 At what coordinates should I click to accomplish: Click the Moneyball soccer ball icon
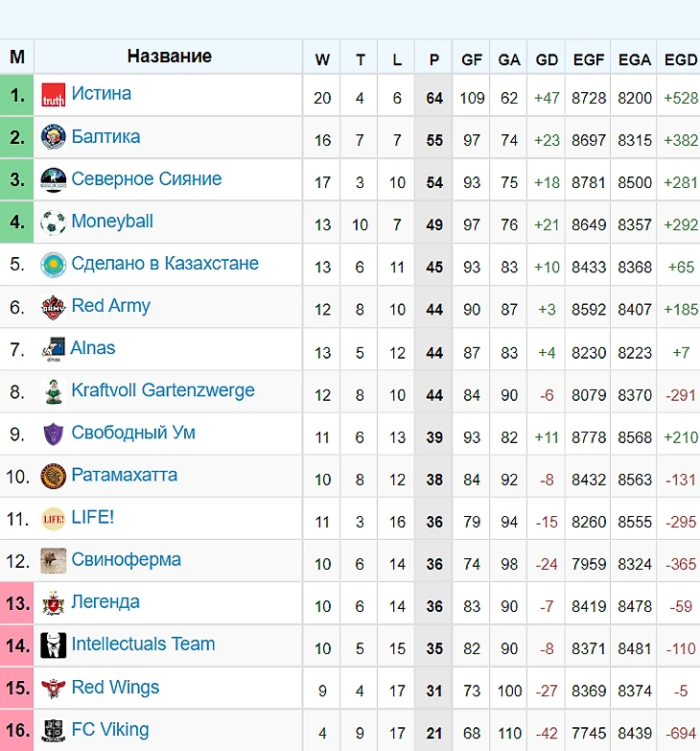(x=53, y=223)
